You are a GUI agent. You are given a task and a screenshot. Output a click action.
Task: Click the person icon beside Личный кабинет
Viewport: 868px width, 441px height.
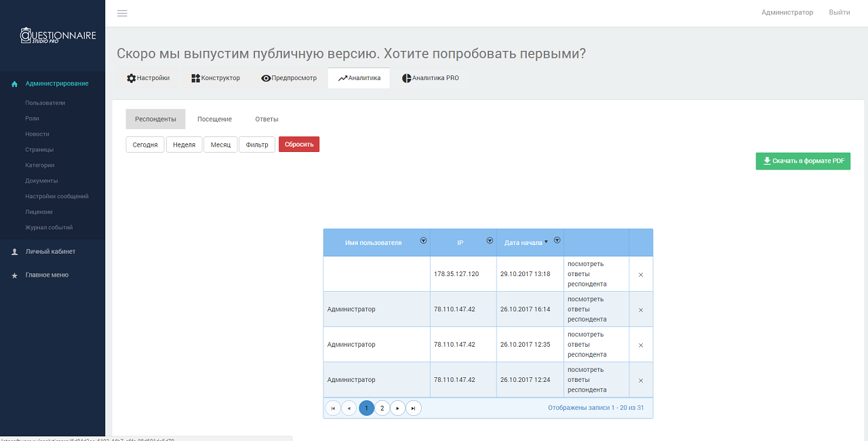coord(14,251)
